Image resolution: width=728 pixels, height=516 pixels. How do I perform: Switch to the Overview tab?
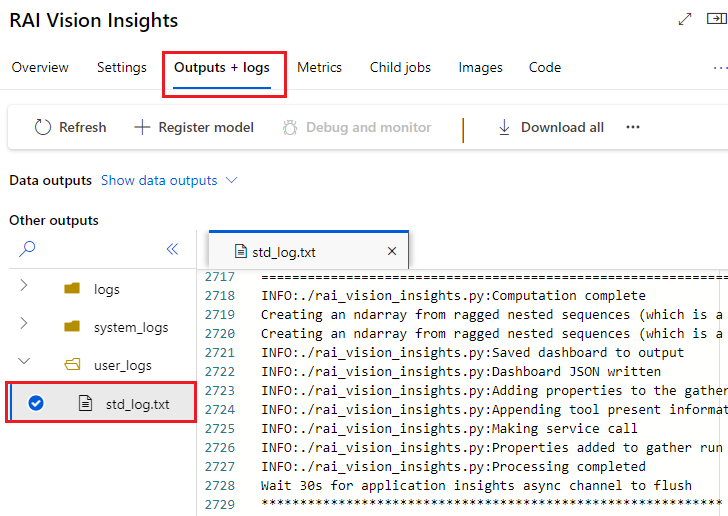[40, 68]
